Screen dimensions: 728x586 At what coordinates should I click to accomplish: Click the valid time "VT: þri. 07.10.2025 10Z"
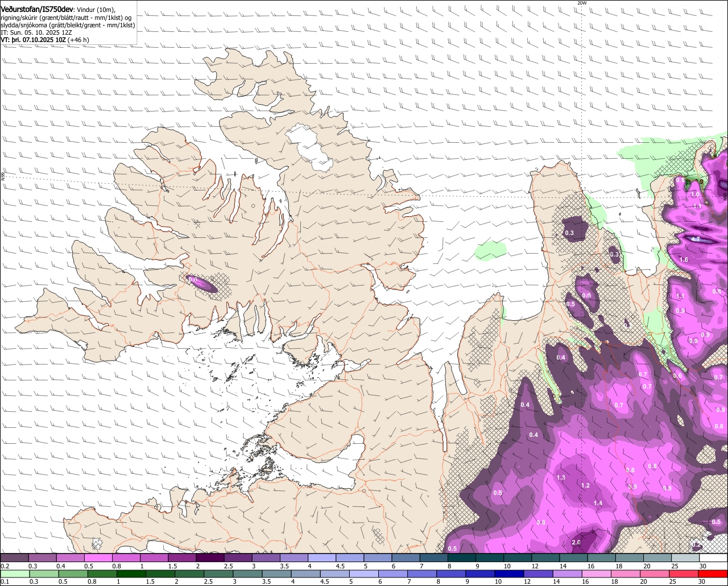(33, 40)
